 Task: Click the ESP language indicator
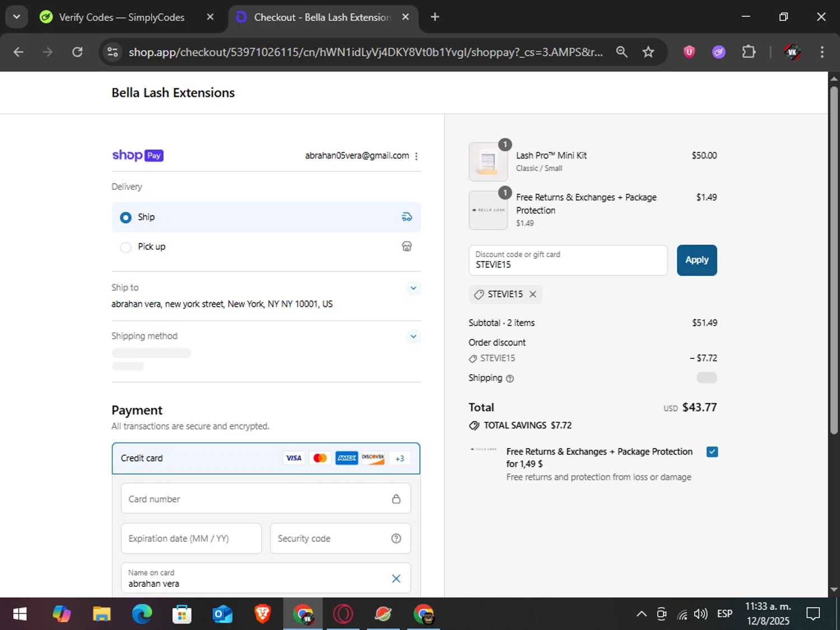pyautogui.click(x=725, y=614)
